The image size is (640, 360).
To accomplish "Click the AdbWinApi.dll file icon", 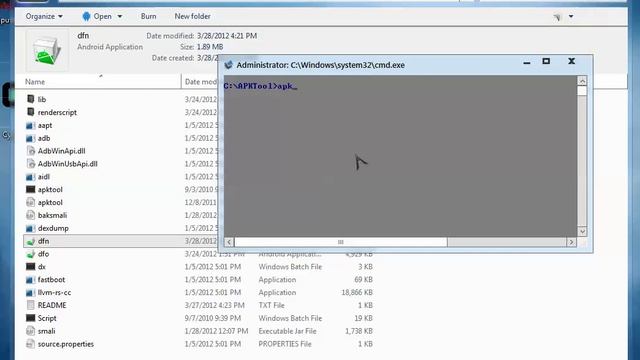I will [31, 151].
